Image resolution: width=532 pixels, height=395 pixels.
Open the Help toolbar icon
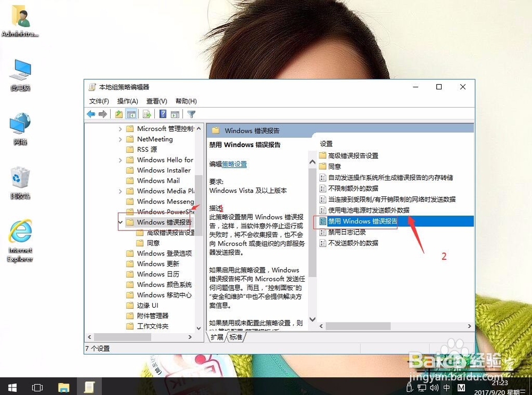point(163,114)
